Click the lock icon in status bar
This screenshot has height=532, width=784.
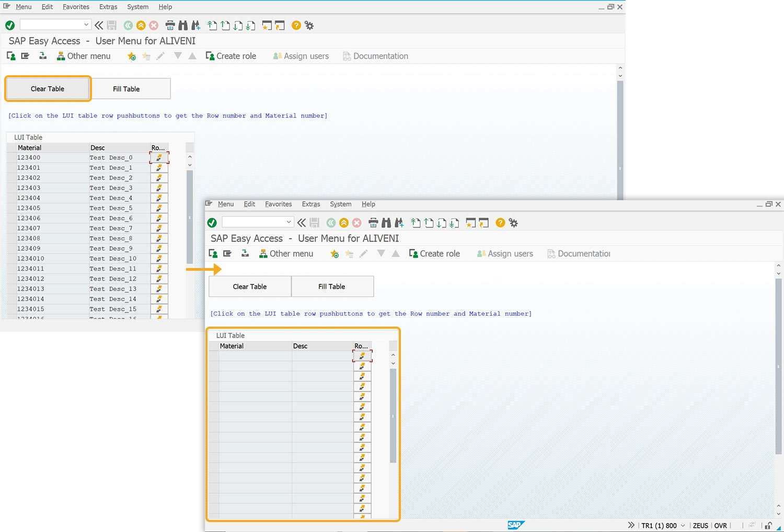pyautogui.click(x=768, y=526)
